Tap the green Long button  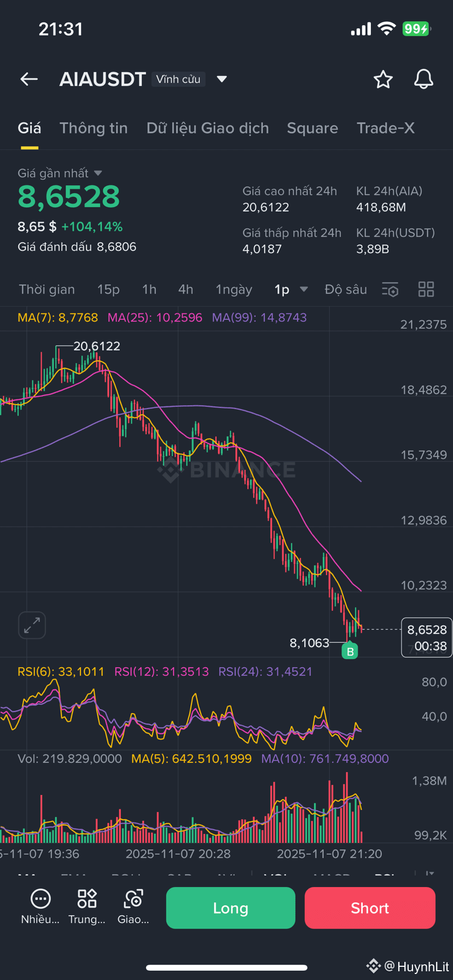230,908
